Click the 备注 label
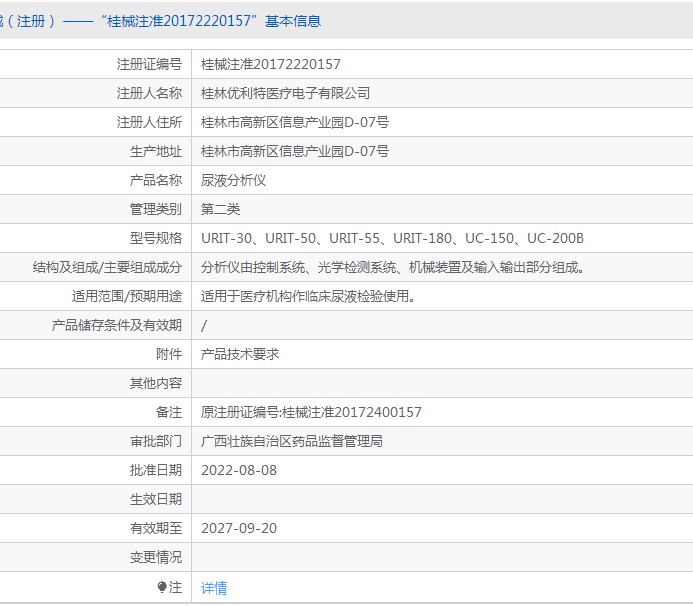This screenshot has width=693, height=606. tap(169, 412)
